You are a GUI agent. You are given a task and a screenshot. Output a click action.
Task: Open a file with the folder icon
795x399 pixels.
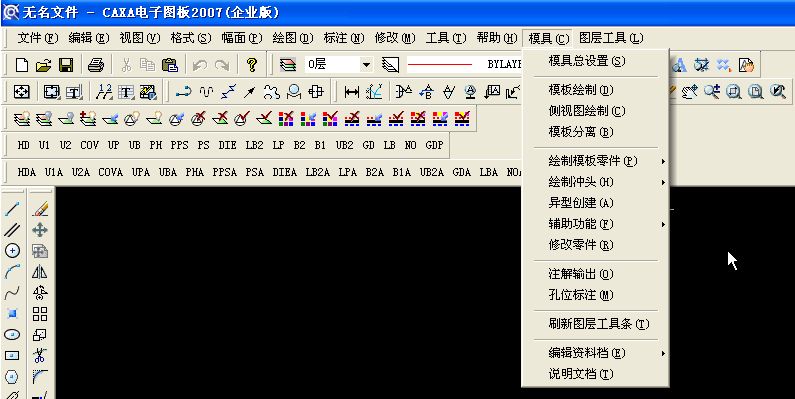[44, 65]
